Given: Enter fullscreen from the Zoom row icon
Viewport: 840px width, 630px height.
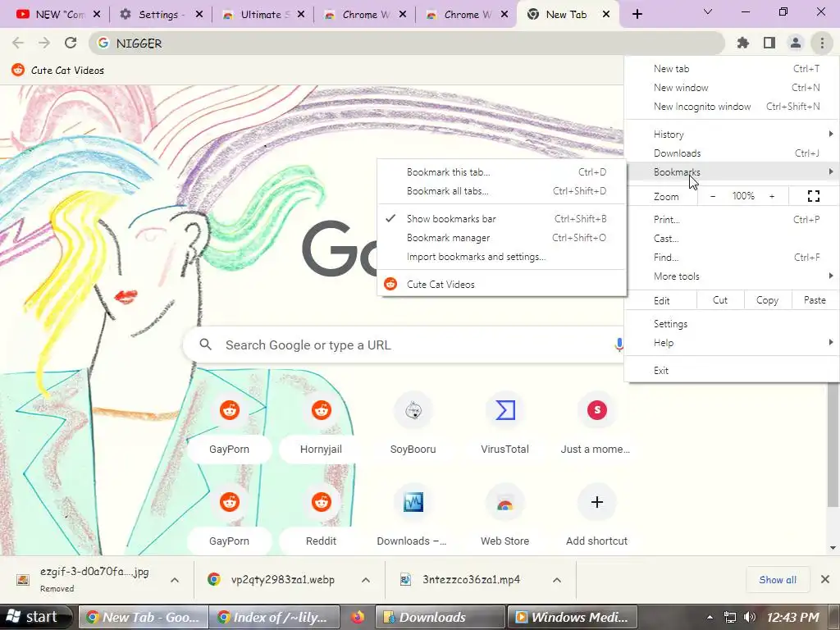Looking at the screenshot, I should [x=813, y=196].
